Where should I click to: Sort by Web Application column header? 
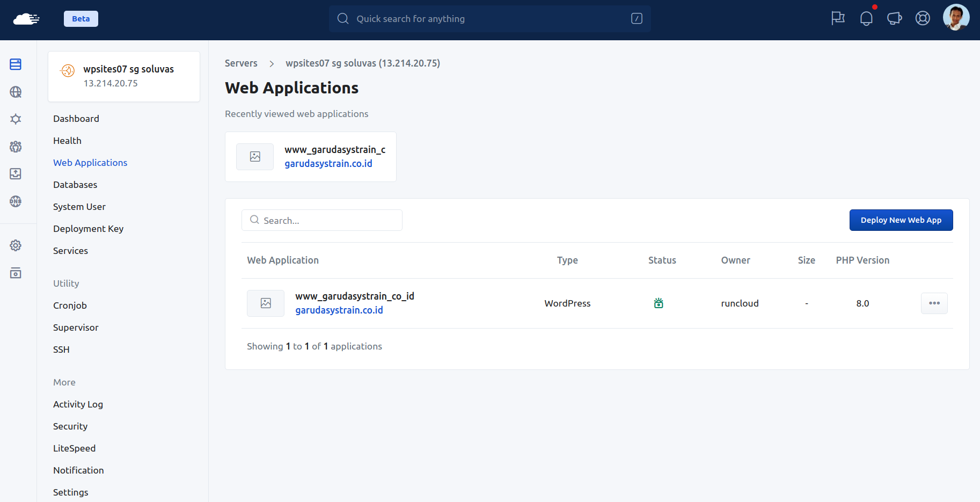(x=283, y=260)
